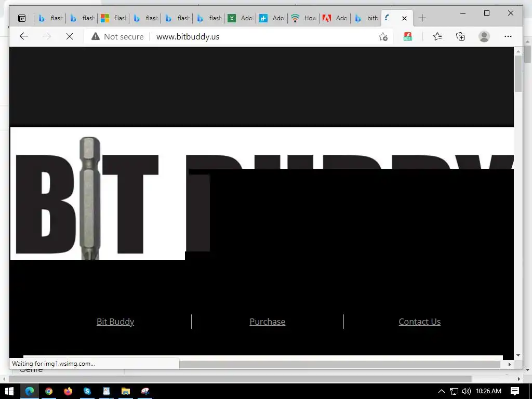Open the volume control tray icon
This screenshot has width=532, height=399.
[x=467, y=391]
